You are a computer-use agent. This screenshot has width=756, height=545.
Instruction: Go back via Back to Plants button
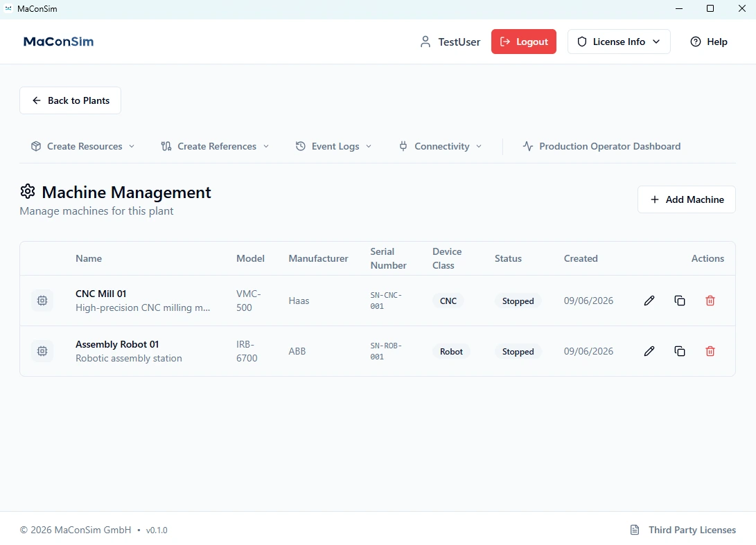pyautogui.click(x=71, y=100)
